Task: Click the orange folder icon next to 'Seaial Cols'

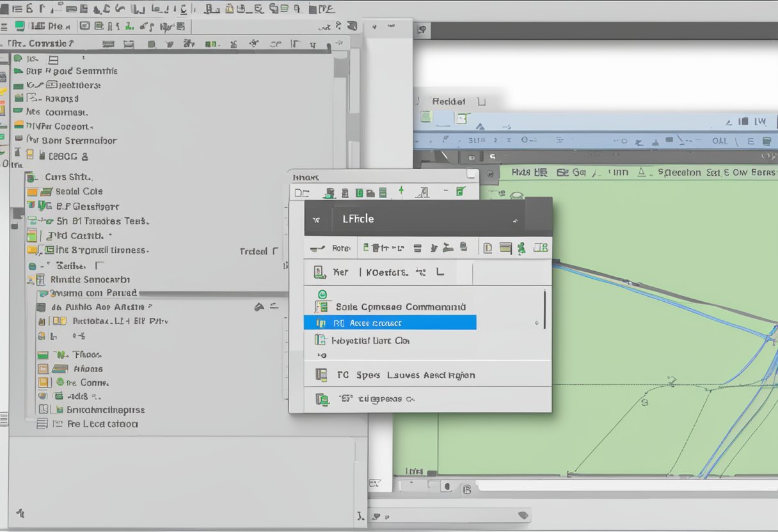Action: 32,192
